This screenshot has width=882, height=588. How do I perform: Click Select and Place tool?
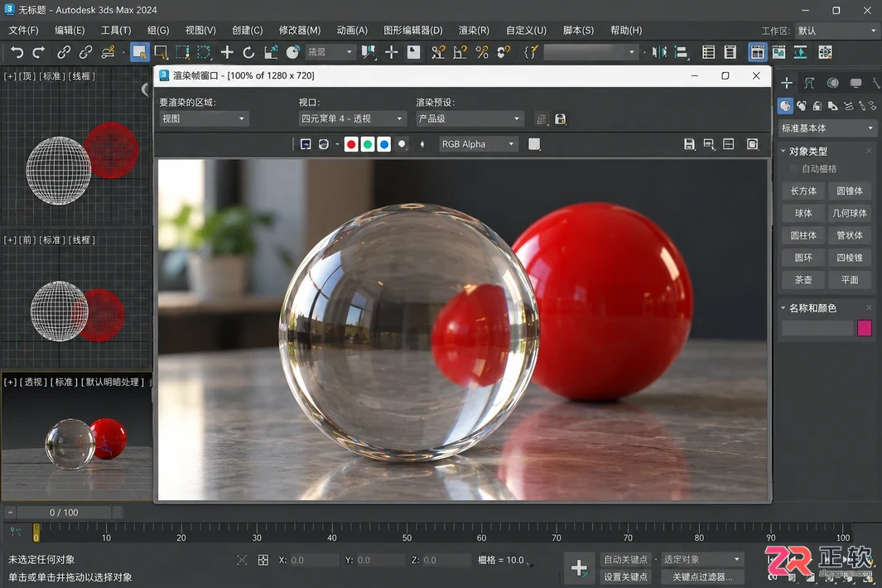(x=292, y=52)
